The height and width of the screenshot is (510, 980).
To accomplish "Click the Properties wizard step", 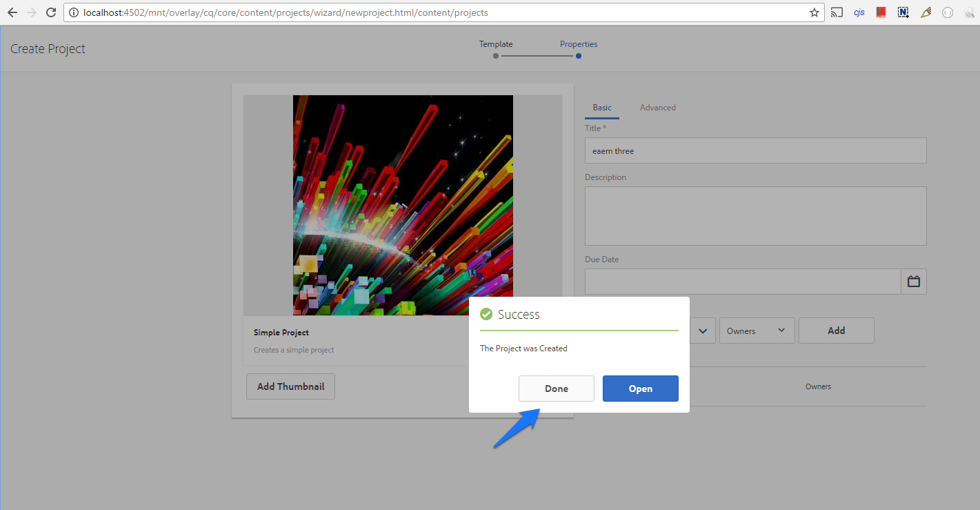I will point(579,44).
